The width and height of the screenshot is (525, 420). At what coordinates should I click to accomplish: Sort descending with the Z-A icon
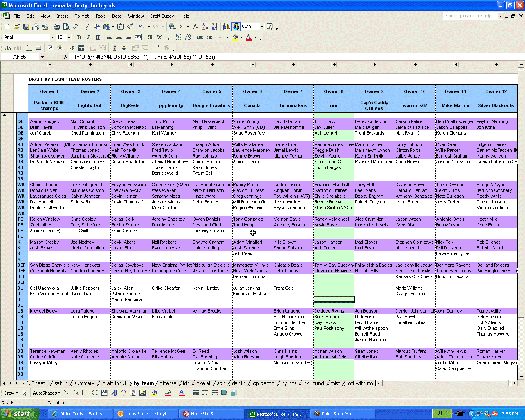pyautogui.click(x=215, y=27)
